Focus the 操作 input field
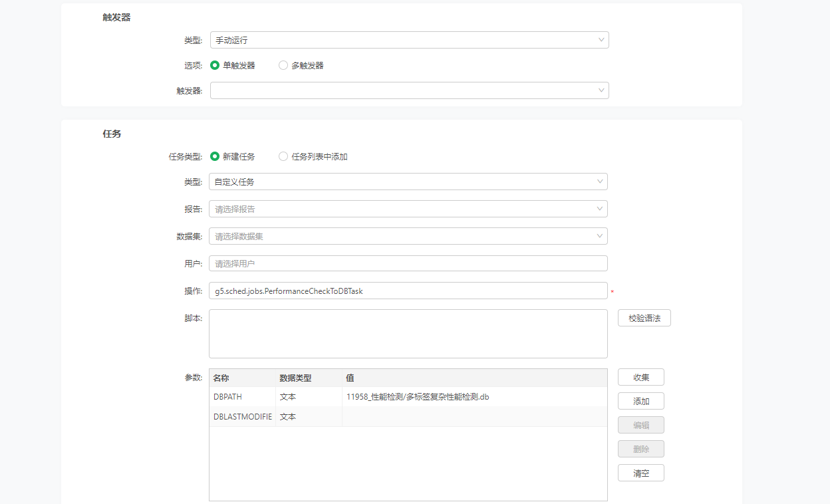The width and height of the screenshot is (830, 504). click(x=408, y=291)
